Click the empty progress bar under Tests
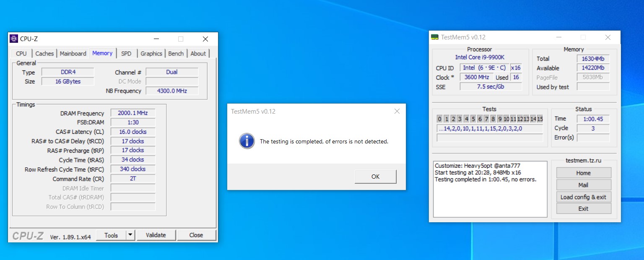The width and height of the screenshot is (644, 260). (490, 138)
